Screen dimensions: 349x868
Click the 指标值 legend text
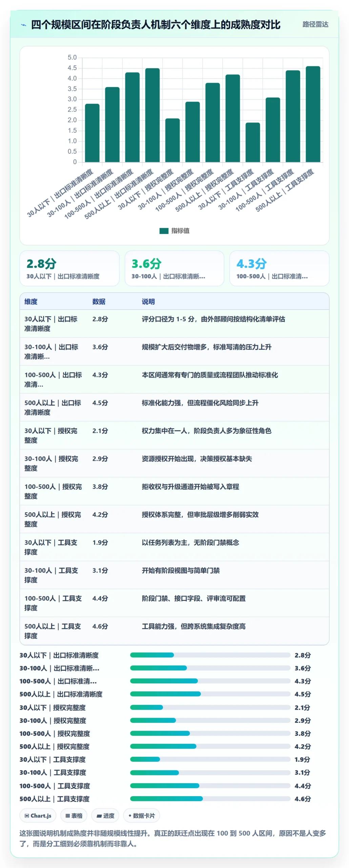point(180,231)
